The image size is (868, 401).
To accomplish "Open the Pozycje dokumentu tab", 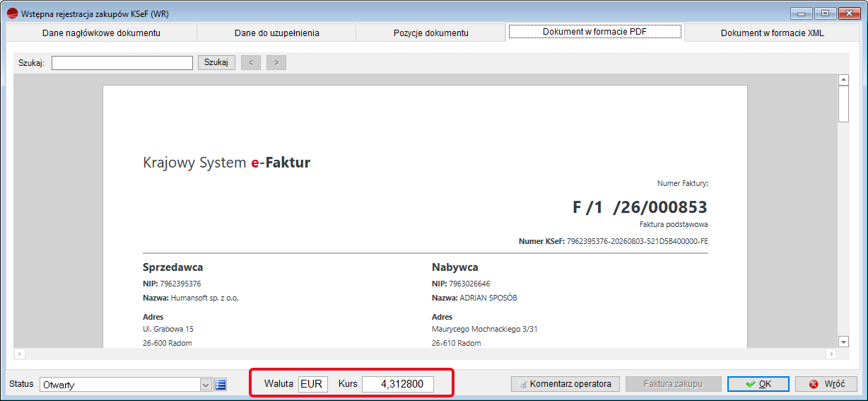I will click(x=430, y=33).
